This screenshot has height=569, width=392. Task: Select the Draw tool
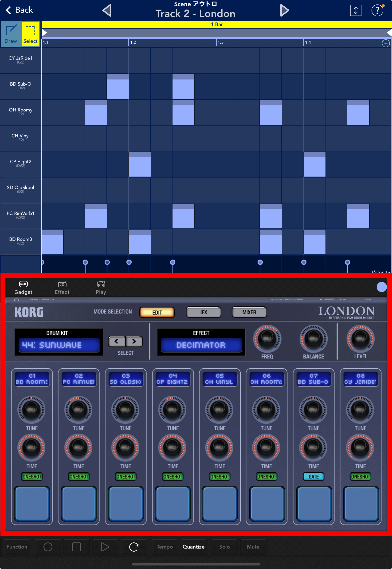(11, 34)
